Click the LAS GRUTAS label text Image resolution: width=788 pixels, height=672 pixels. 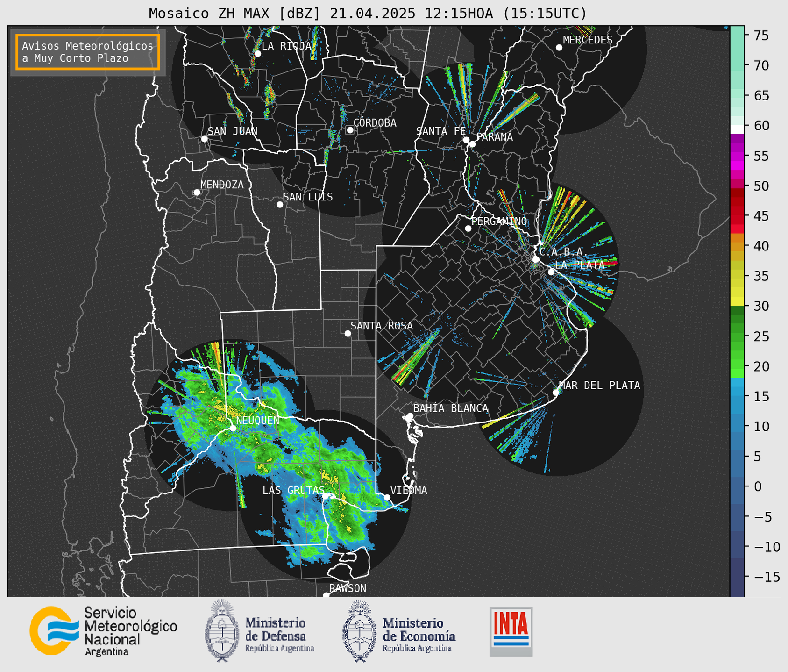(x=293, y=490)
